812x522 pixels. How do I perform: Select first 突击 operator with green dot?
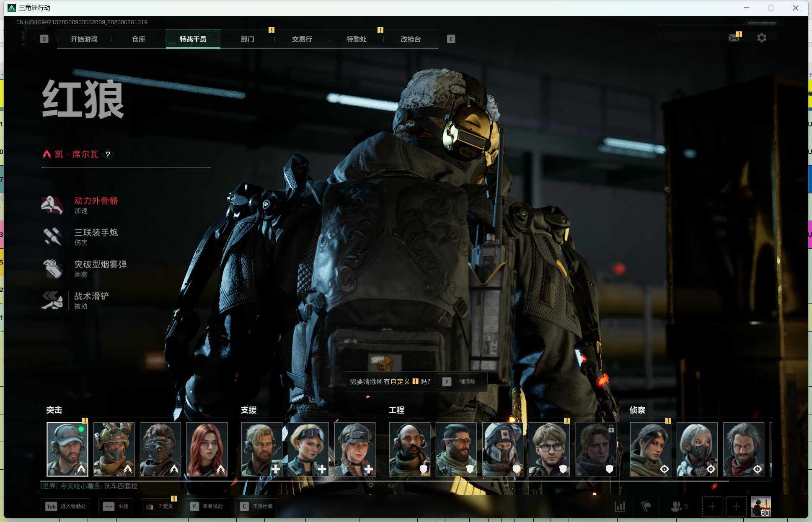pyautogui.click(x=67, y=449)
